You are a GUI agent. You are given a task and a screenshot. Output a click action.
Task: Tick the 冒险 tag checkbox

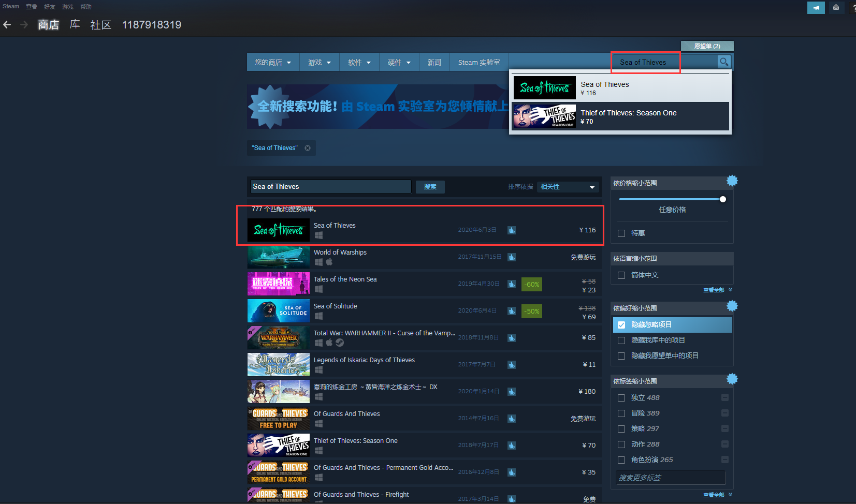(x=621, y=413)
